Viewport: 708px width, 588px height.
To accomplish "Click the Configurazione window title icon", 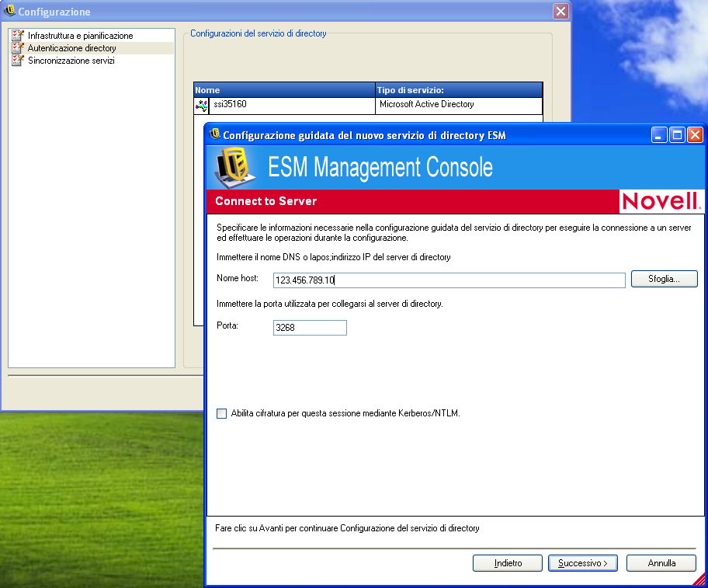I will tap(9, 11).
